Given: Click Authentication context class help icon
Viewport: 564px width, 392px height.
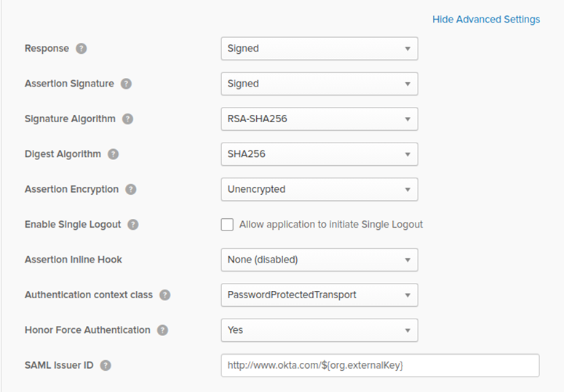Looking at the screenshot, I should pyautogui.click(x=165, y=295).
